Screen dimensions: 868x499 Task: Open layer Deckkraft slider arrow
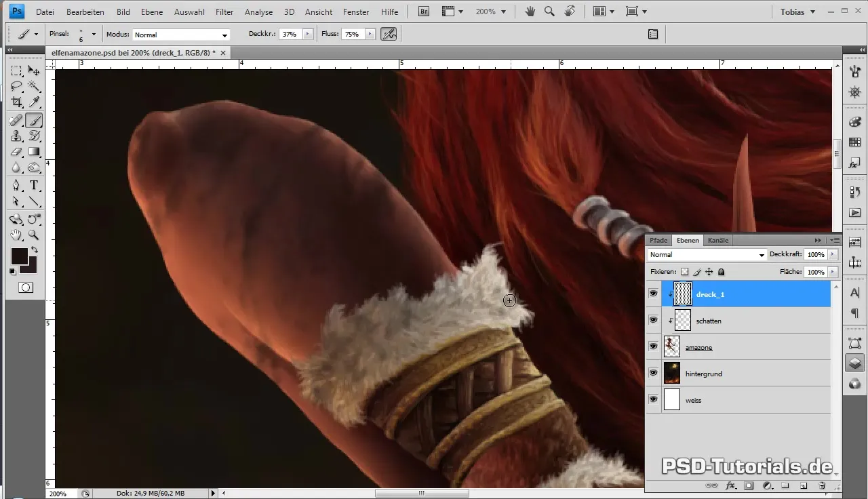pos(833,255)
